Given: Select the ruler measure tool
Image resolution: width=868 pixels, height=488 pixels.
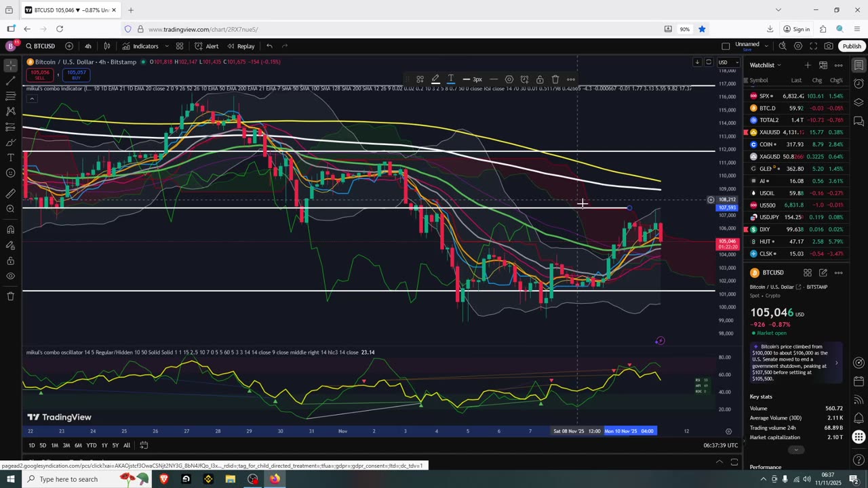Looking at the screenshot, I should 10,193.
